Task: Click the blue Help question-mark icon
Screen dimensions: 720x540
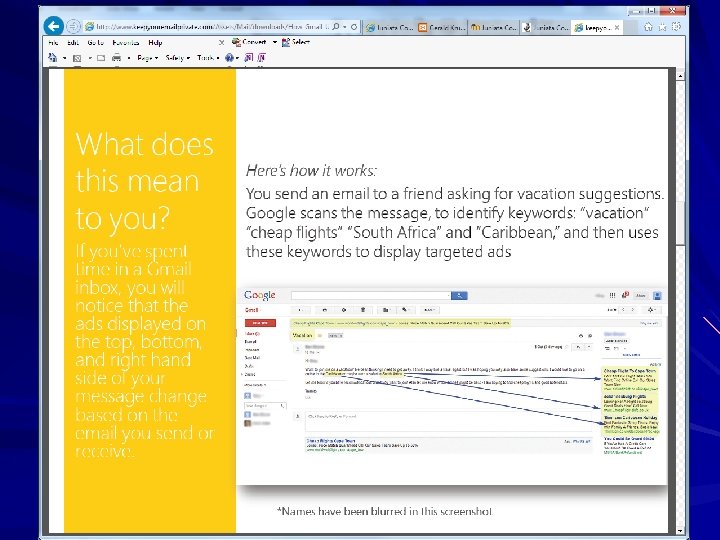Action: [229, 57]
